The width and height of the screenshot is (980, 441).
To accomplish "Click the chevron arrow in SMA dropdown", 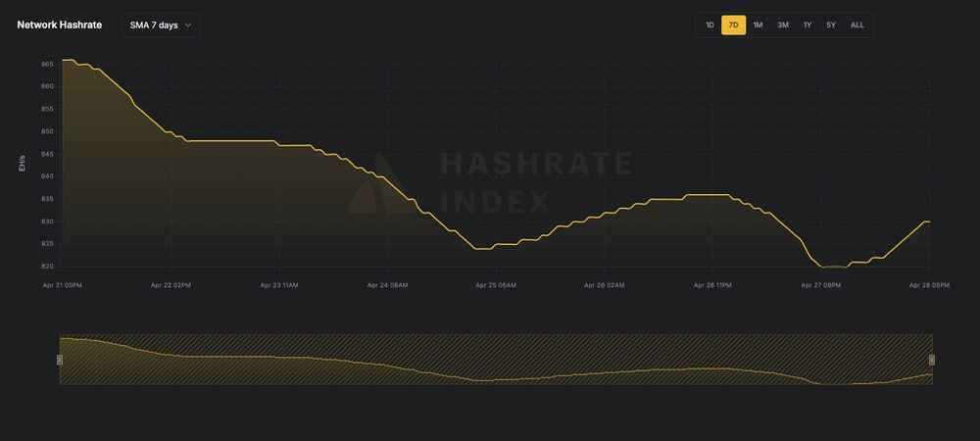I will (x=188, y=24).
